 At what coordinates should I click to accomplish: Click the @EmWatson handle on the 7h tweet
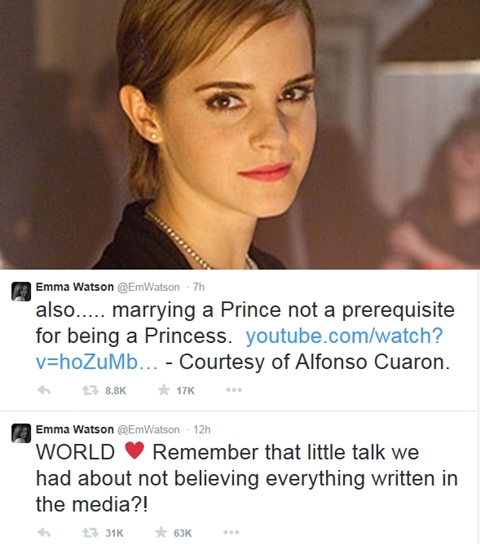click(x=148, y=287)
